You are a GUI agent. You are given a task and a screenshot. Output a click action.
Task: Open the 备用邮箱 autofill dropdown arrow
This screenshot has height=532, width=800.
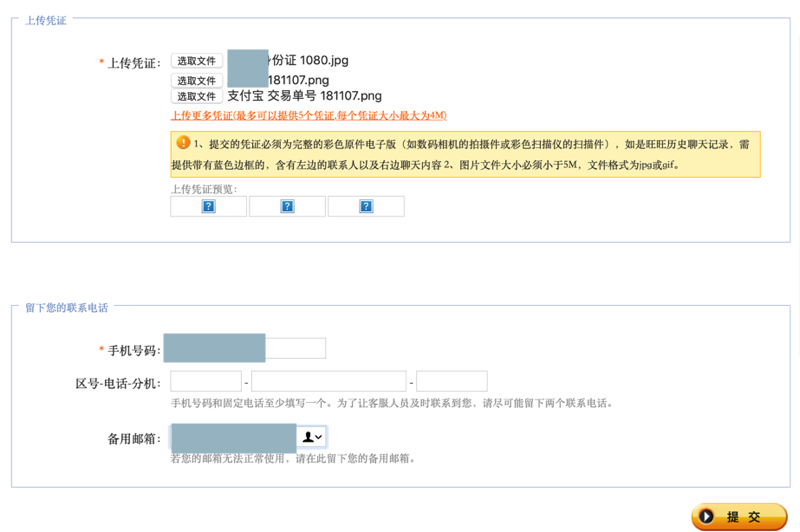(319, 438)
